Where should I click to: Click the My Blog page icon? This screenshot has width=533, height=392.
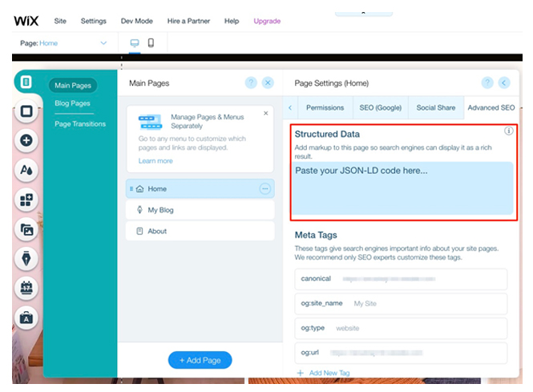tap(139, 210)
